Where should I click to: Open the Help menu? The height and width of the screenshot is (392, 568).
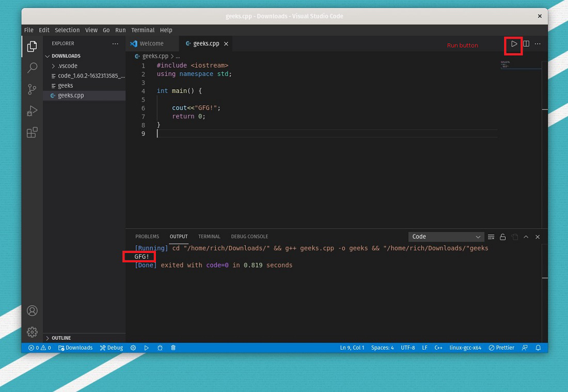pos(166,30)
